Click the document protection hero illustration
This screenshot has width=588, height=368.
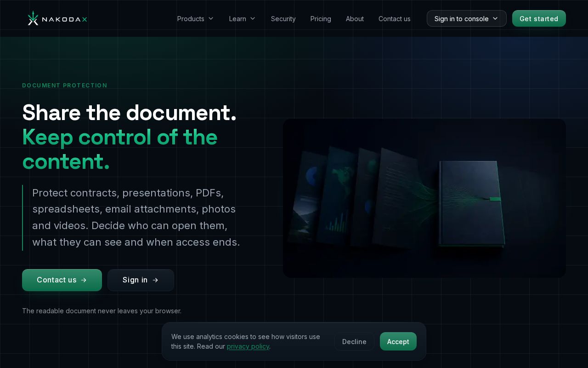(x=424, y=198)
